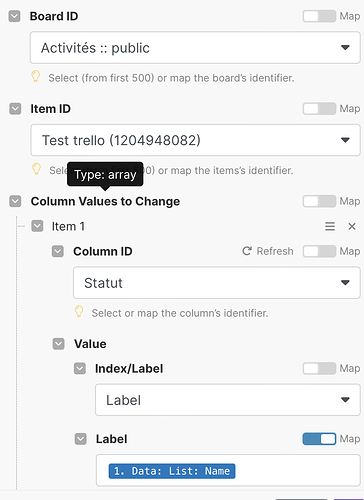364x500 pixels.
Task: Open the Activités :: public board dropdown
Action: 195,48
